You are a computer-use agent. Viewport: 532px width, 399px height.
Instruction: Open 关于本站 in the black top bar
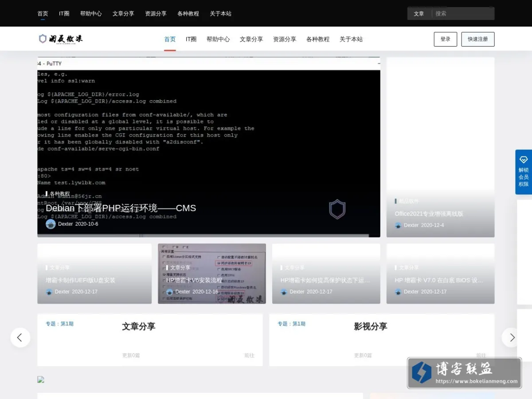(x=220, y=14)
